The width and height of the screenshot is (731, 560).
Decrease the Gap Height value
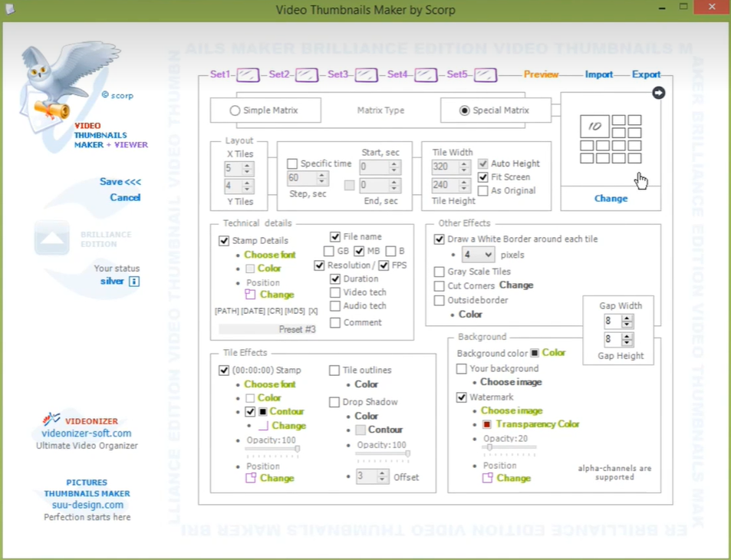[627, 342]
